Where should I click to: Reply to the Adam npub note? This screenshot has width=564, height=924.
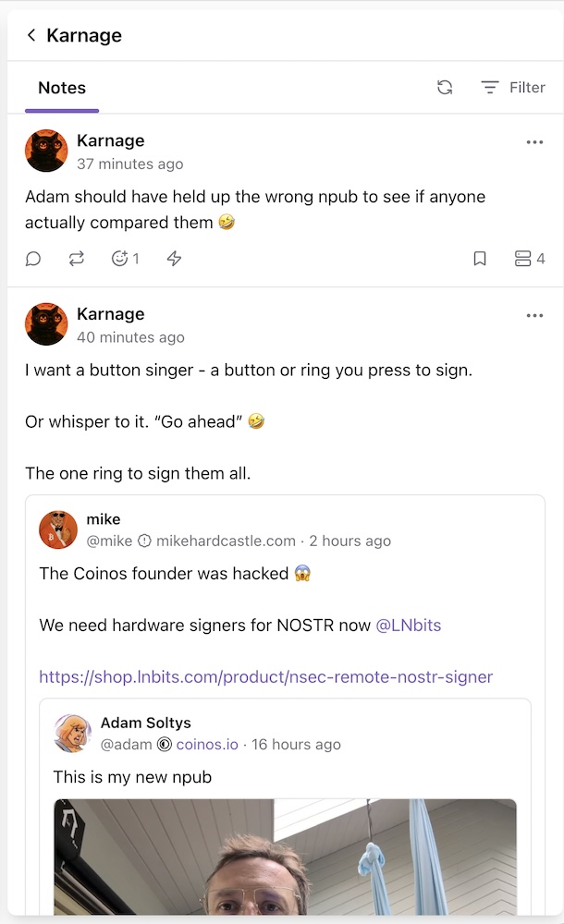coord(33,259)
